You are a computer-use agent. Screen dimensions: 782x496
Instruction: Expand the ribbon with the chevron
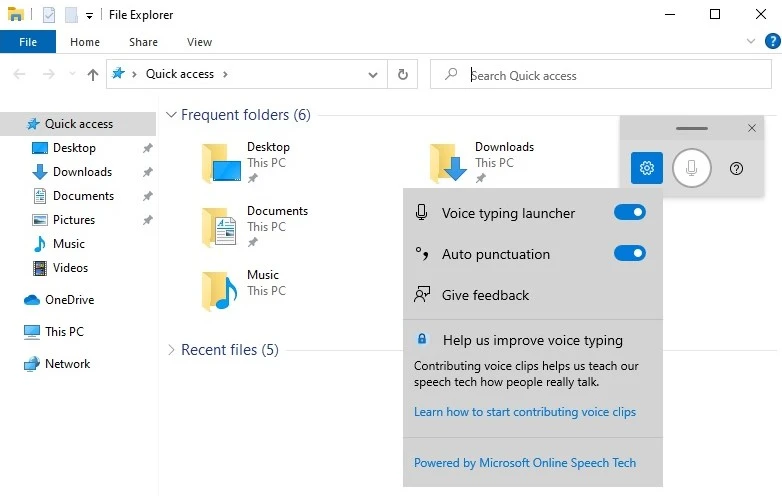click(x=750, y=41)
